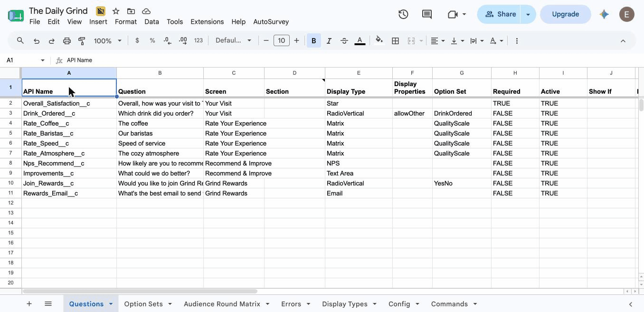Open Share options dropdown arrow
644x312 pixels.
(x=528, y=14)
